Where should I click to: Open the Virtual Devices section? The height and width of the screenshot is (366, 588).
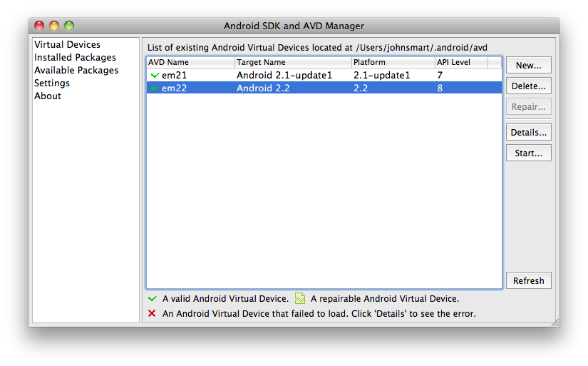point(67,45)
